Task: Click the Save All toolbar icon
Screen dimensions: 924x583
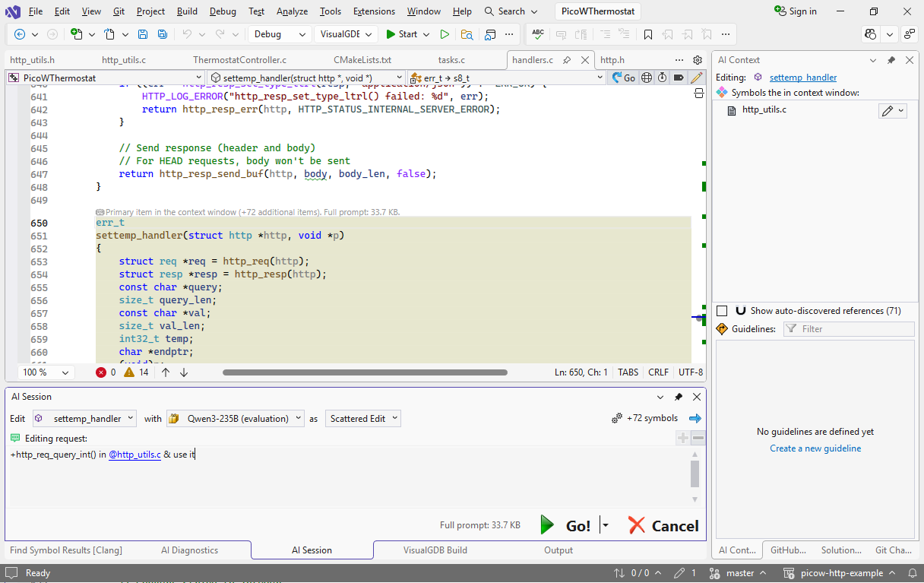Action: 162,34
